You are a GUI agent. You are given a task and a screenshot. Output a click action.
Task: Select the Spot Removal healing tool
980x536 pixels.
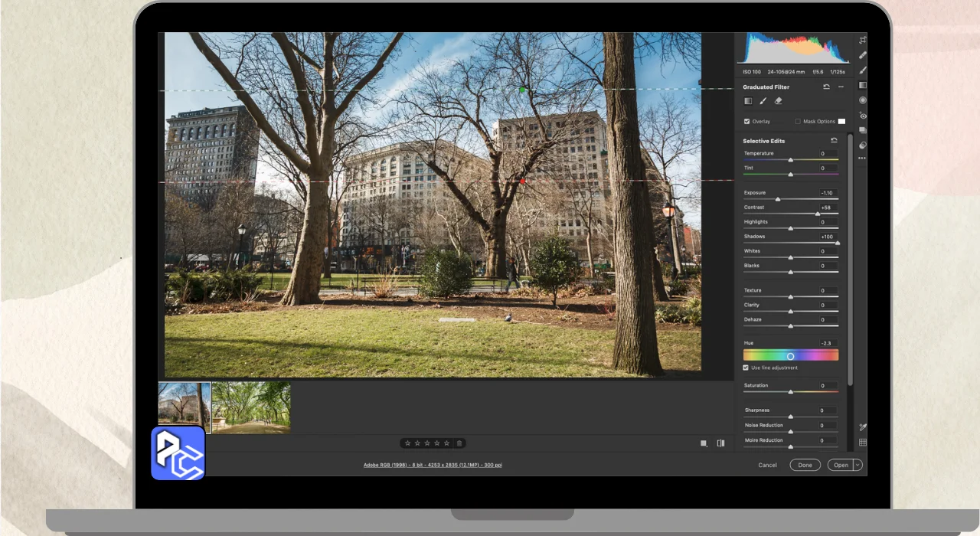[x=863, y=55]
